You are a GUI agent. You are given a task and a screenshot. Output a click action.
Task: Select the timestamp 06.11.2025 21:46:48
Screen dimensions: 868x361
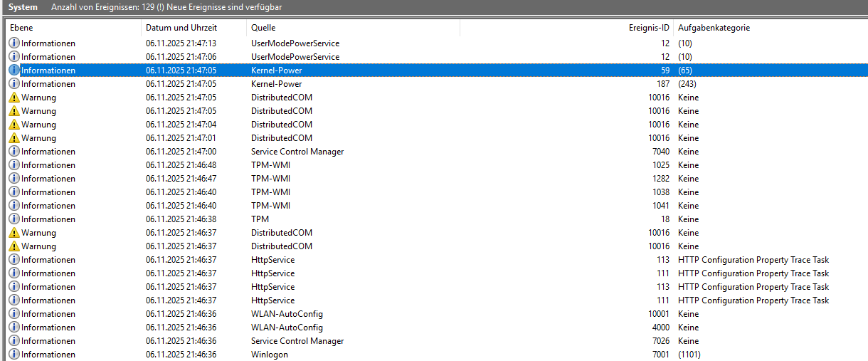[x=181, y=165]
